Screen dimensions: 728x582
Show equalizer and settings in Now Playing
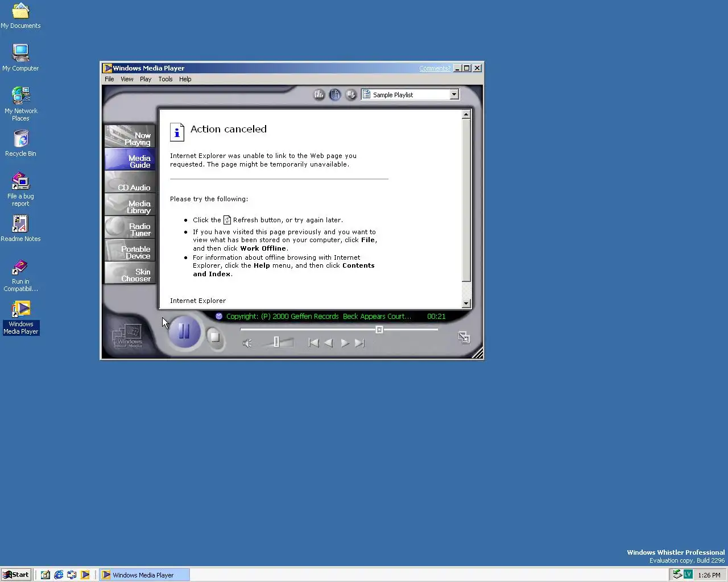pyautogui.click(x=319, y=94)
